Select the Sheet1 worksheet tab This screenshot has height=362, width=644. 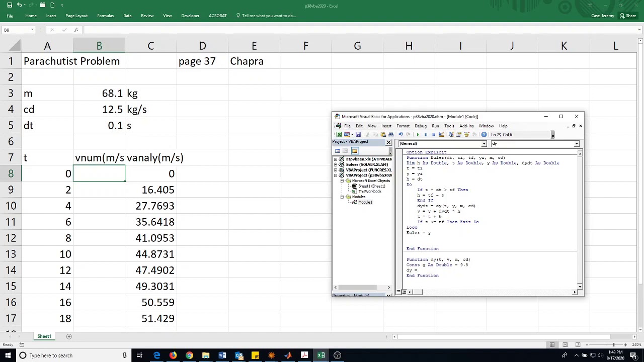(x=44, y=336)
